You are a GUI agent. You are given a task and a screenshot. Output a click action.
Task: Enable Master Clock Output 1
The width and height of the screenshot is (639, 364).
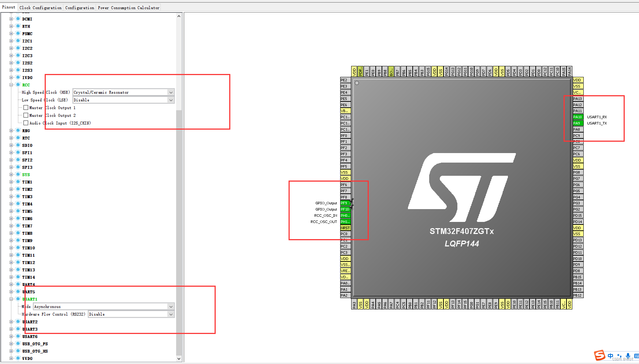26,107
